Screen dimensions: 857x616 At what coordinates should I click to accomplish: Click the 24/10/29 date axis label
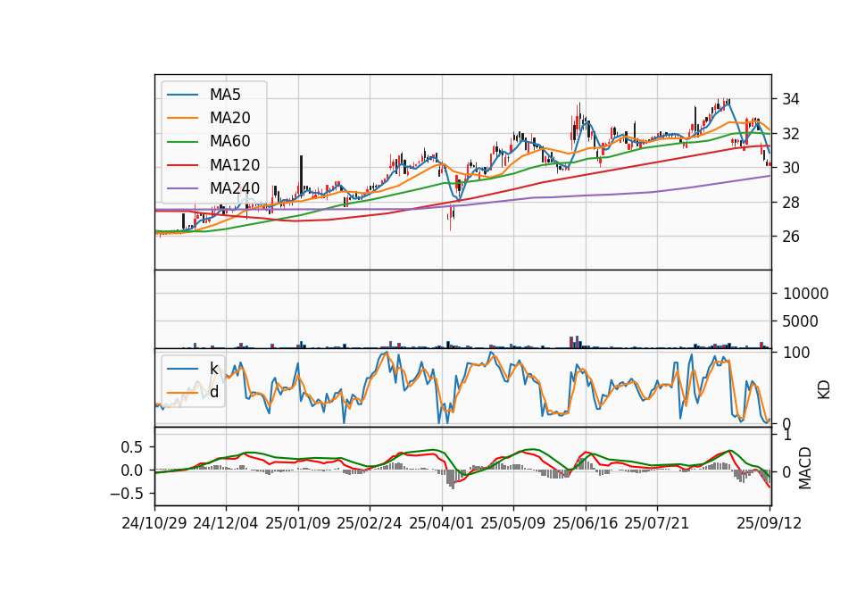(154, 523)
